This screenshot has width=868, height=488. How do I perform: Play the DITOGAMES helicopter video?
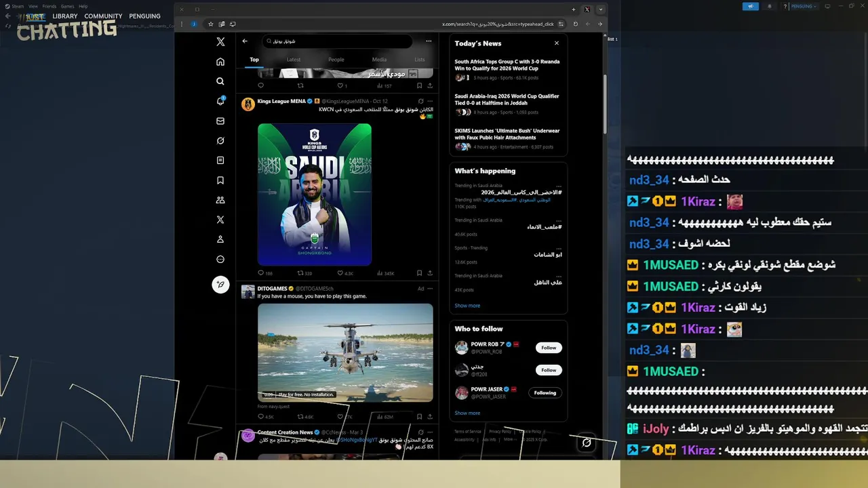pos(345,352)
